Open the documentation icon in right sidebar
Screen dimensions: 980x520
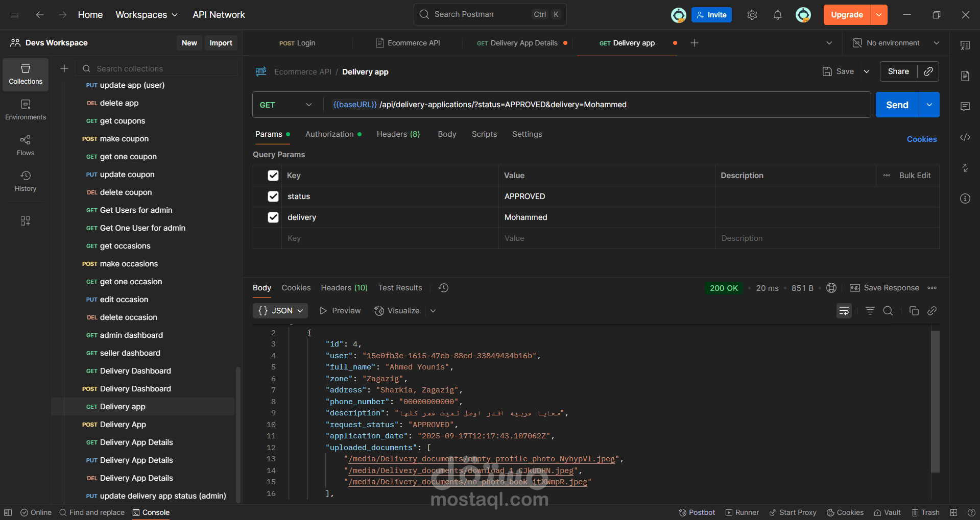tap(965, 76)
